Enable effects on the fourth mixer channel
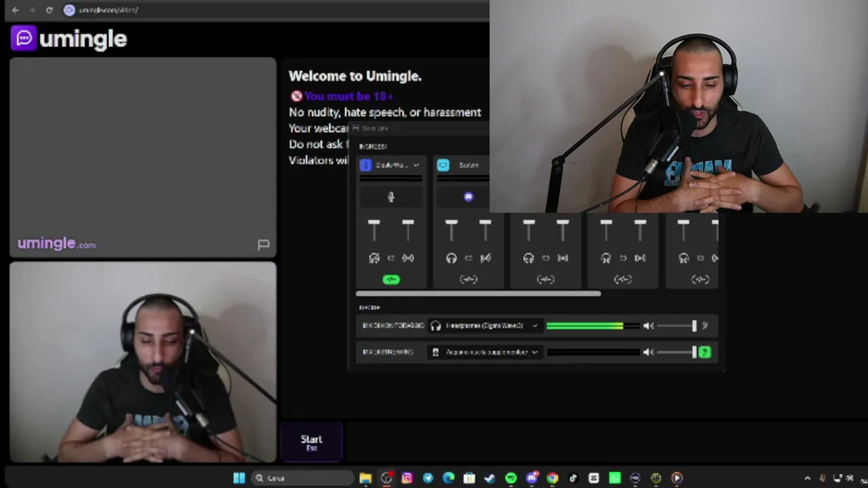This screenshot has width=868, height=488. click(623, 279)
